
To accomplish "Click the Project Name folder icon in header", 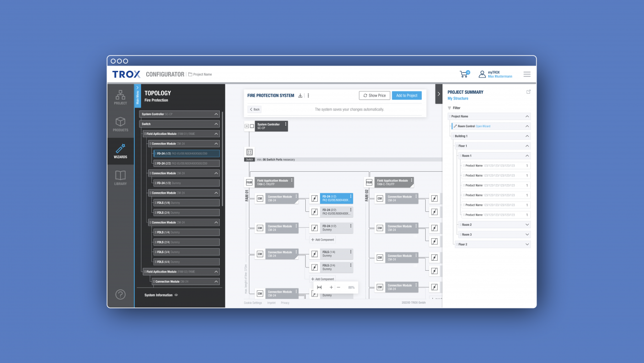I will 190,75.
